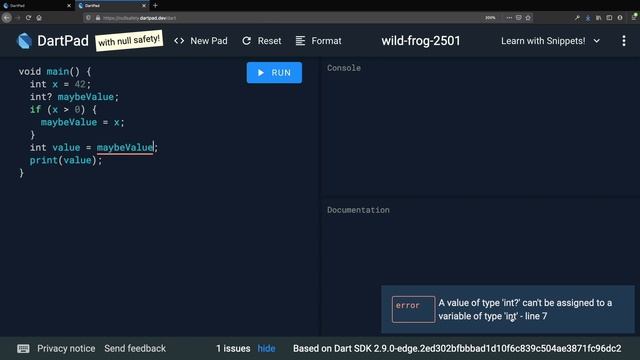Click the 200% zoom indicator
The image size is (640, 360).
coord(490,18)
